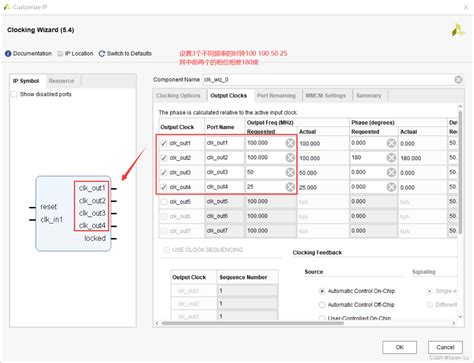Switch to the Clocking Options tab

click(x=178, y=96)
